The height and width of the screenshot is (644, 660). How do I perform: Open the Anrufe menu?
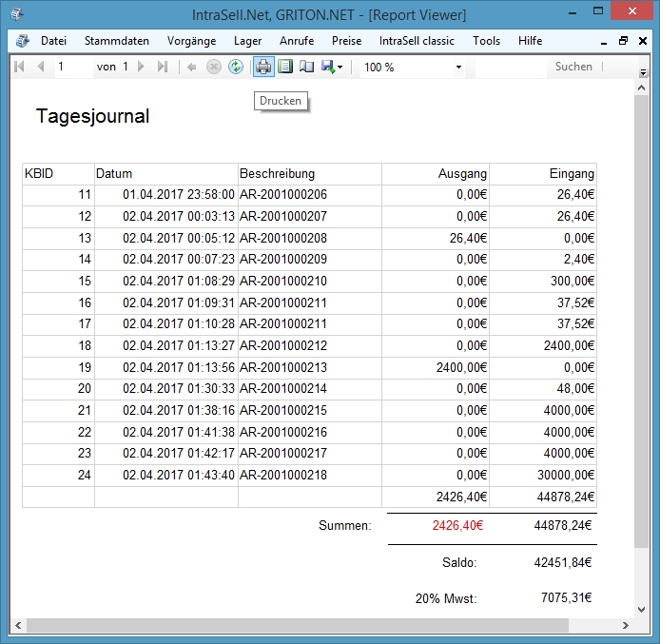[x=297, y=41]
